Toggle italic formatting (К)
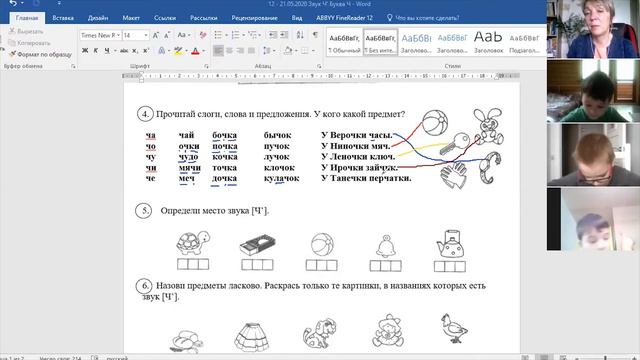 [x=96, y=51]
